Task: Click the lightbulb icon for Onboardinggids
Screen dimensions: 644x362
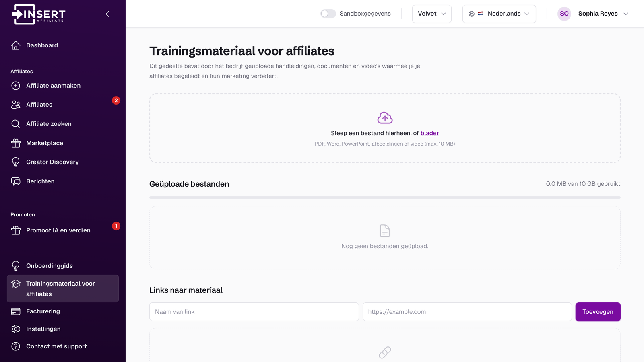Action: tap(16, 266)
